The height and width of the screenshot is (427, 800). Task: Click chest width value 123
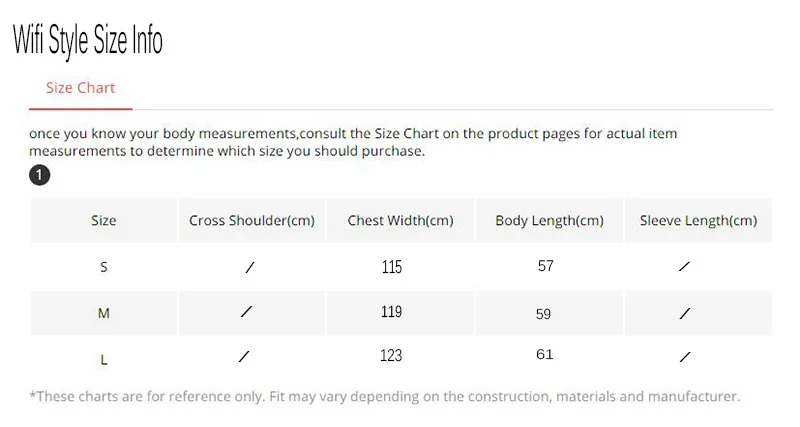tap(391, 355)
